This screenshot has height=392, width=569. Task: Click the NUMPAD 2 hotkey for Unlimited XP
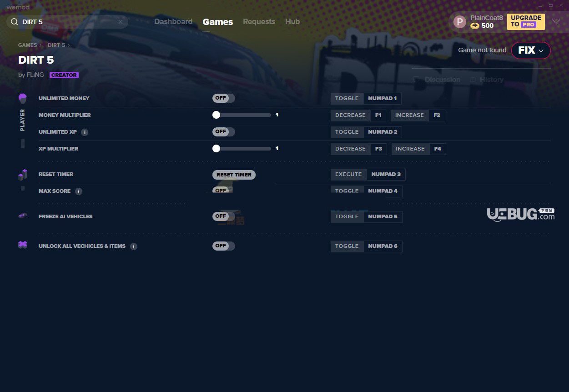click(x=383, y=132)
